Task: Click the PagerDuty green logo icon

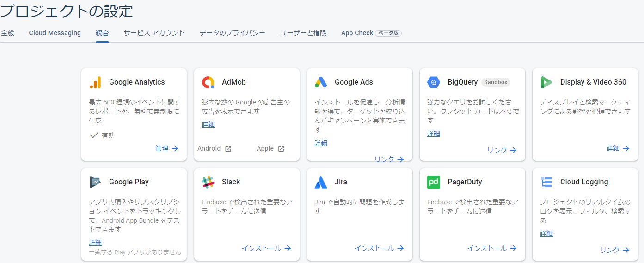Action: [434, 182]
